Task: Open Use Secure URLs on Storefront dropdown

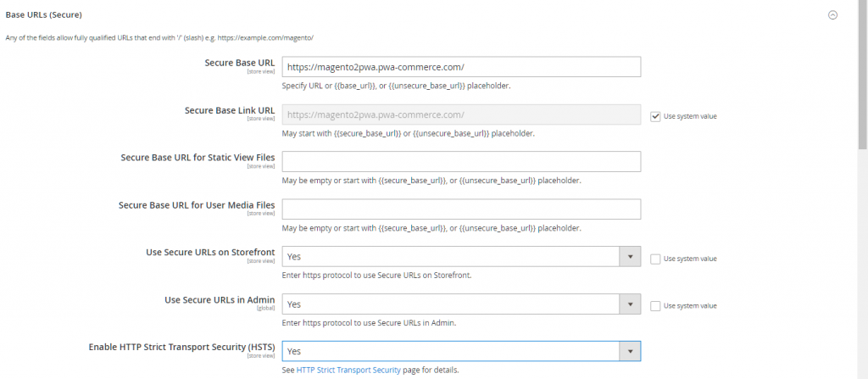Action: click(450, 257)
